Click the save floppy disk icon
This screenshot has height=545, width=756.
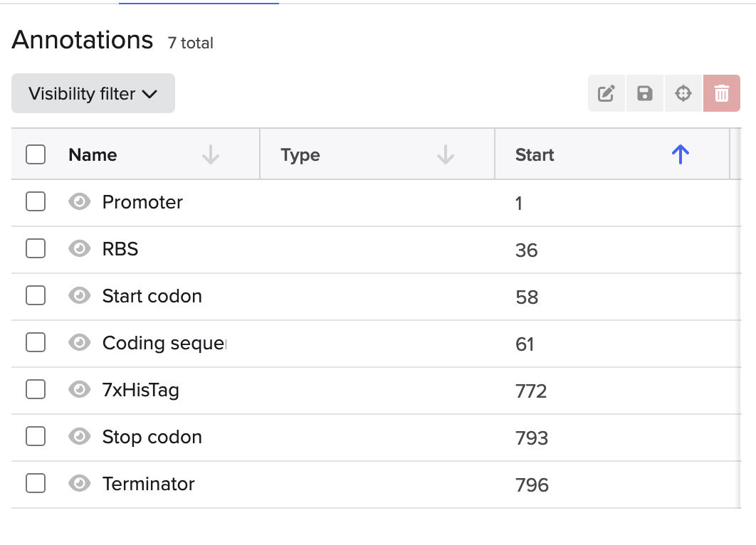[x=645, y=93]
